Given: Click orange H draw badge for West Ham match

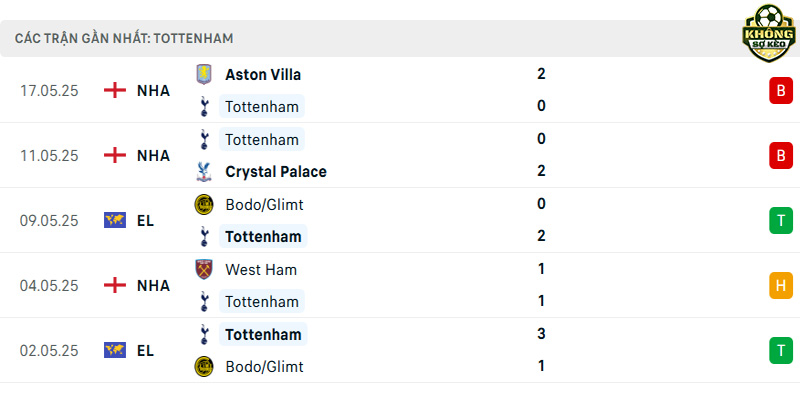Looking at the screenshot, I should (x=781, y=286).
